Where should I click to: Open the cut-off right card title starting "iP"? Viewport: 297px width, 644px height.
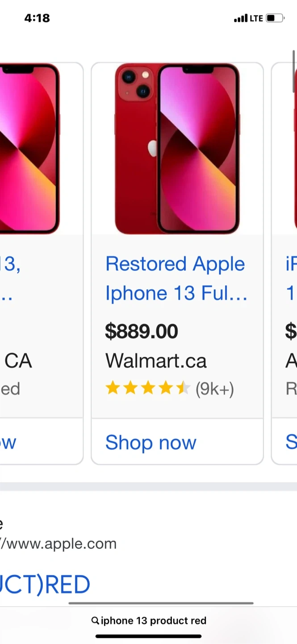click(x=291, y=279)
